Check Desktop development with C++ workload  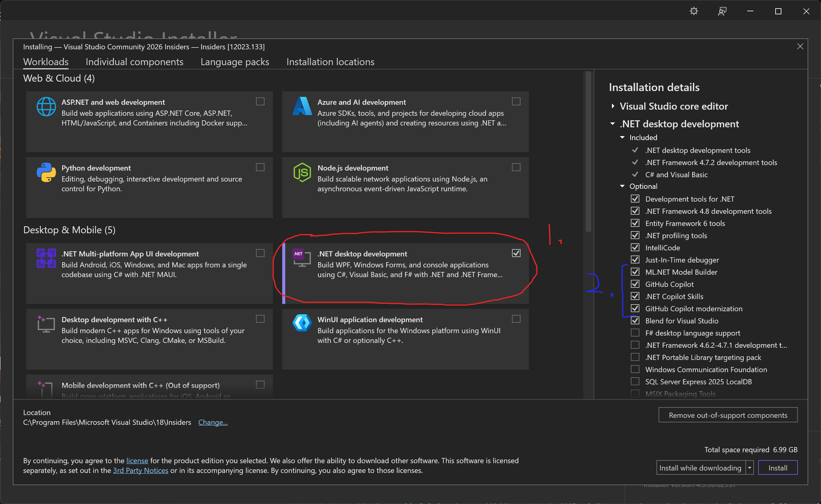(260, 319)
